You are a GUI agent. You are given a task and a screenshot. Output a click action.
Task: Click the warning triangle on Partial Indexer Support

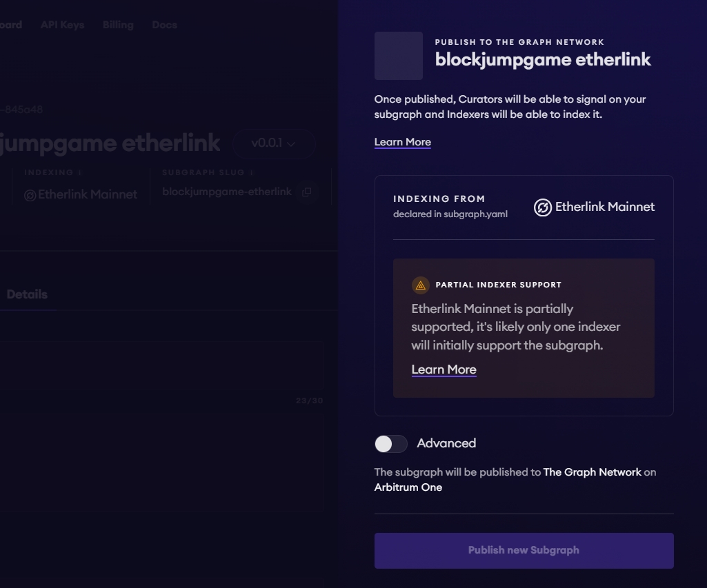click(x=420, y=284)
